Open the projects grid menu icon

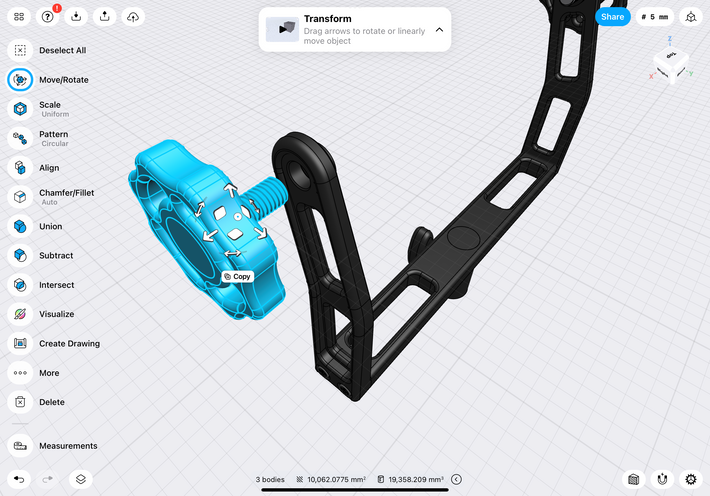pyautogui.click(x=19, y=17)
